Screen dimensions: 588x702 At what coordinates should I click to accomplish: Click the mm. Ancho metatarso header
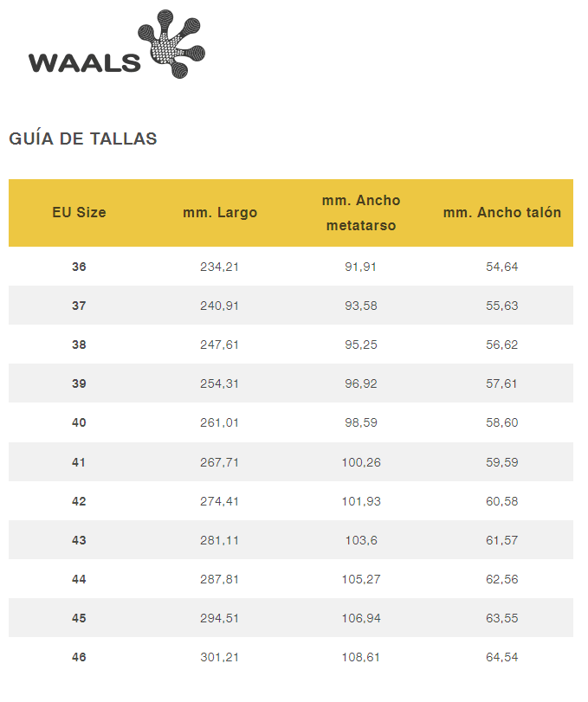pyautogui.click(x=361, y=213)
